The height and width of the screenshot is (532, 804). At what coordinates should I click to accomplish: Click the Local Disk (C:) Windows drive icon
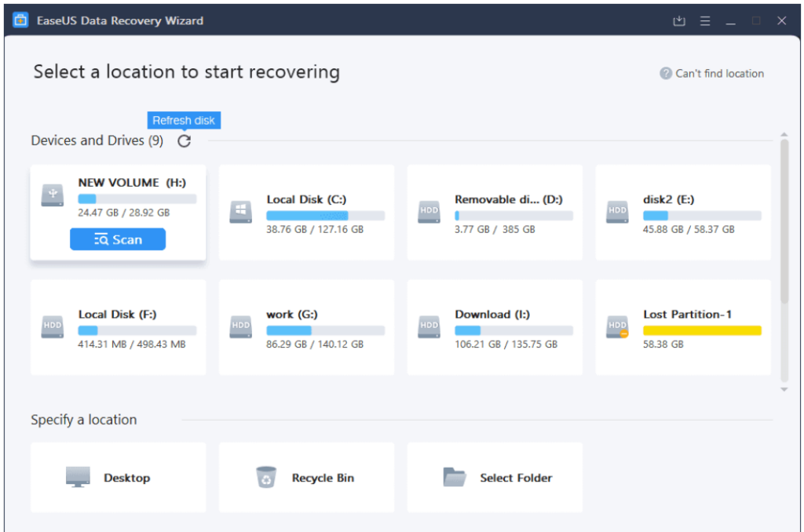241,212
